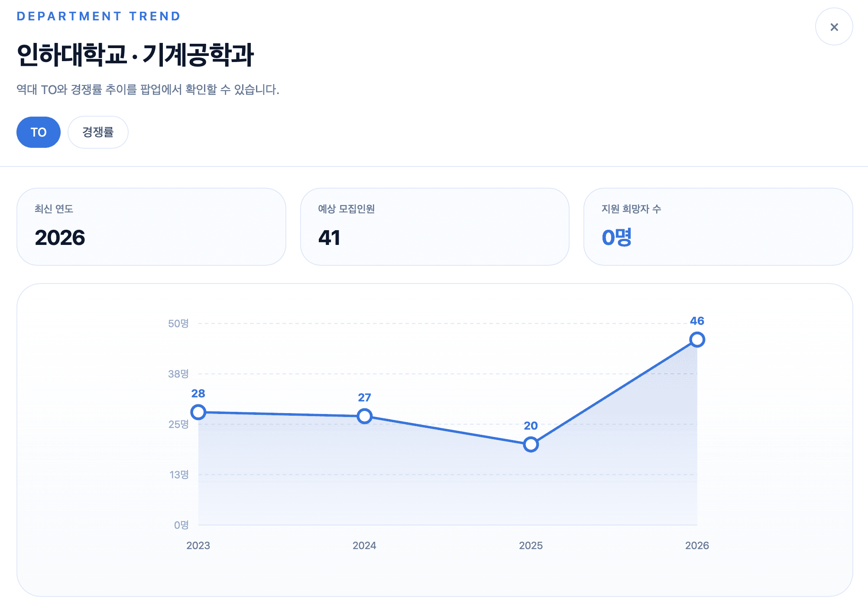Select the TO view button
The height and width of the screenshot is (606, 868).
[38, 132]
